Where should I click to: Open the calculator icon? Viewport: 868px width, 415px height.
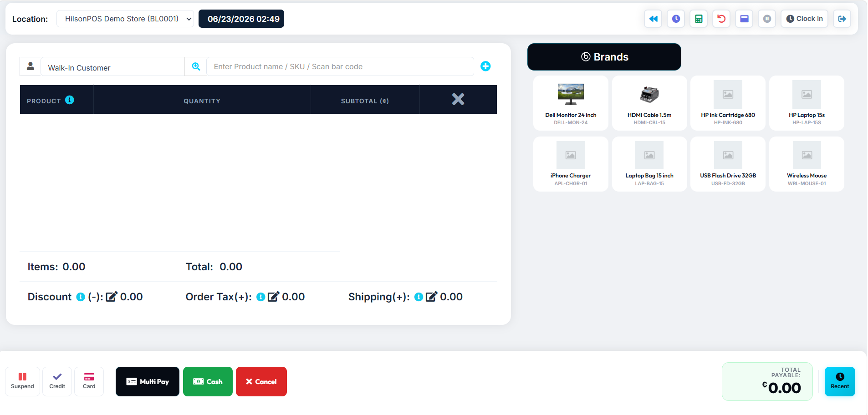coord(699,19)
